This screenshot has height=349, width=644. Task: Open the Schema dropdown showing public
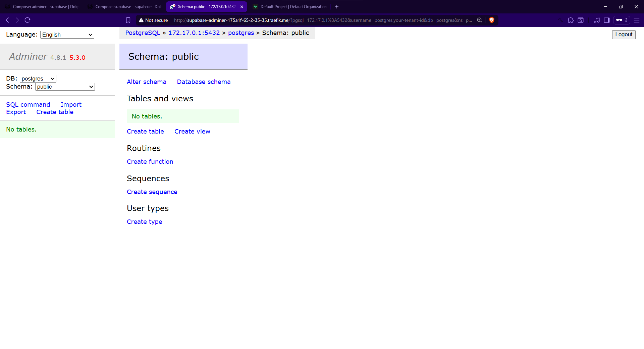(65, 87)
